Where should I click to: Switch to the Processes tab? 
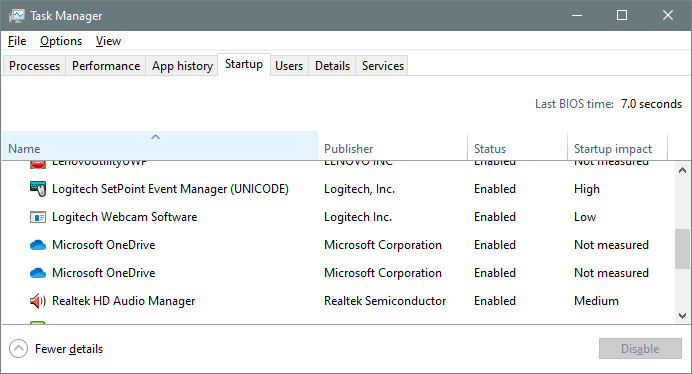coord(34,66)
